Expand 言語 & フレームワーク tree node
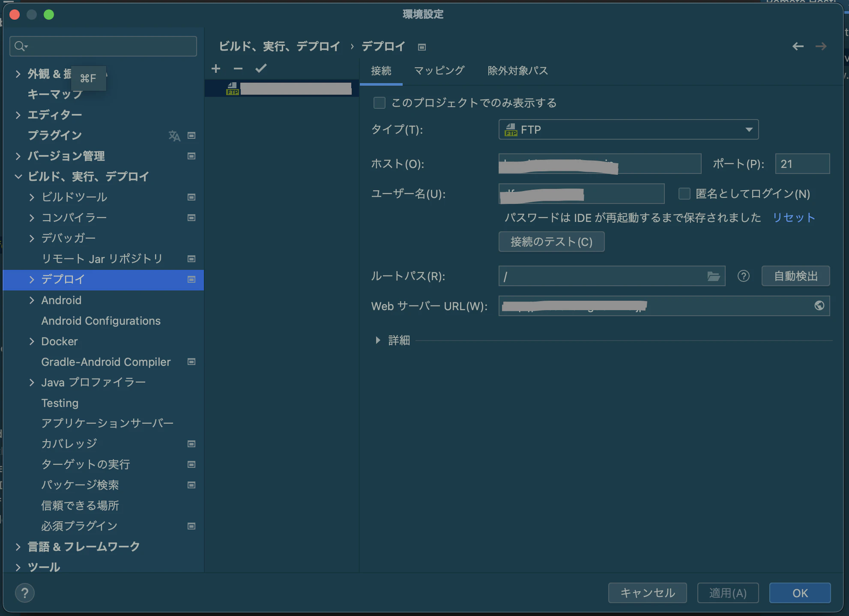849x616 pixels. coord(18,547)
